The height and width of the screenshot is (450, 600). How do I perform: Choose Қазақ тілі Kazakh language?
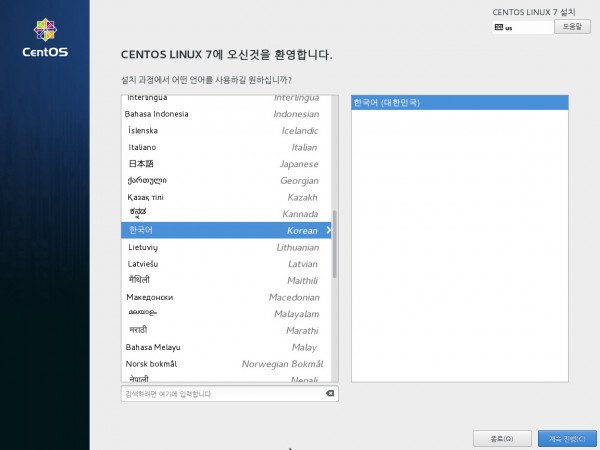(x=226, y=197)
